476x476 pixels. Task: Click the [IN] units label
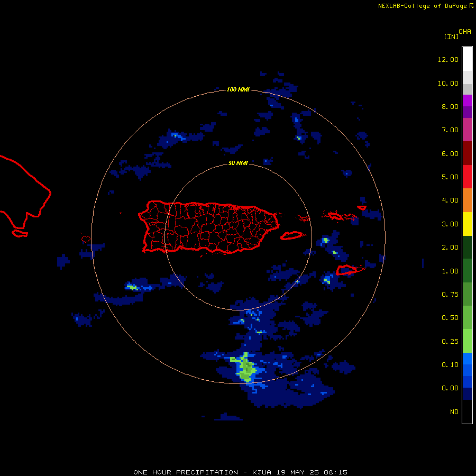pos(452,36)
